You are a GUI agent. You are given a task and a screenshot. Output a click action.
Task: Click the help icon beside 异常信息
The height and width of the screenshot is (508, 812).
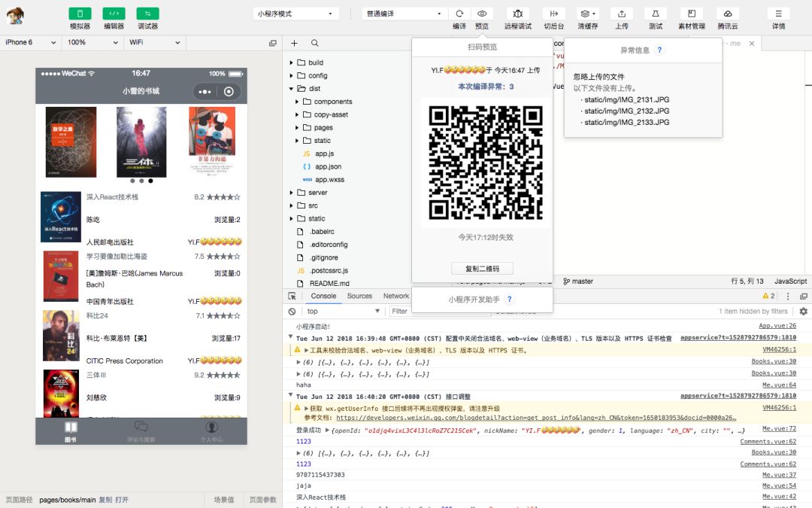pos(659,50)
